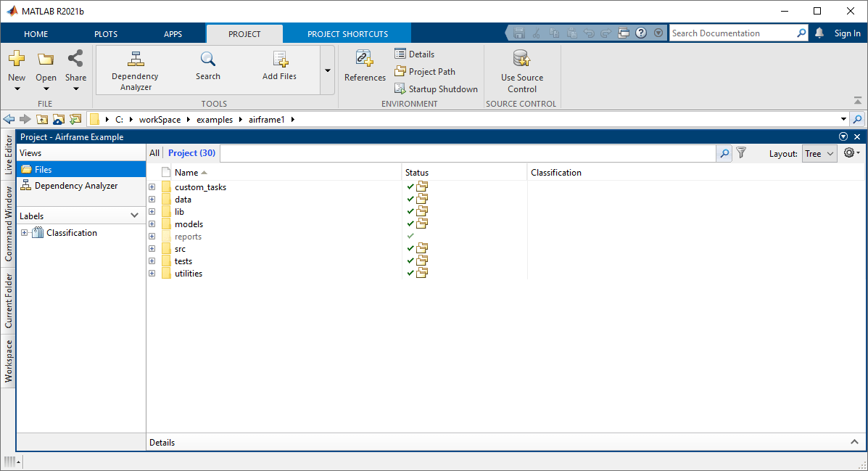This screenshot has height=471, width=868.
Task: Click the Save icon in quick access toolbar
Action: pos(518,33)
